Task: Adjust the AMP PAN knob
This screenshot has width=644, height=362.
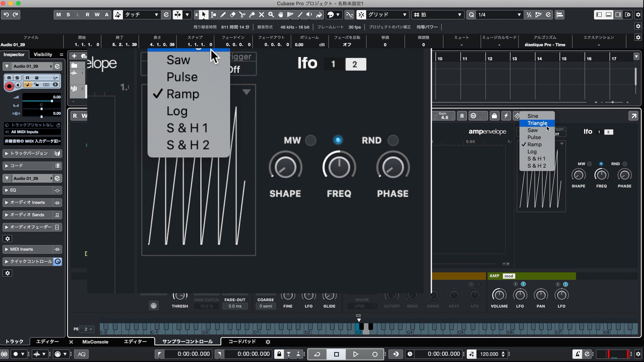Action: 541,295
